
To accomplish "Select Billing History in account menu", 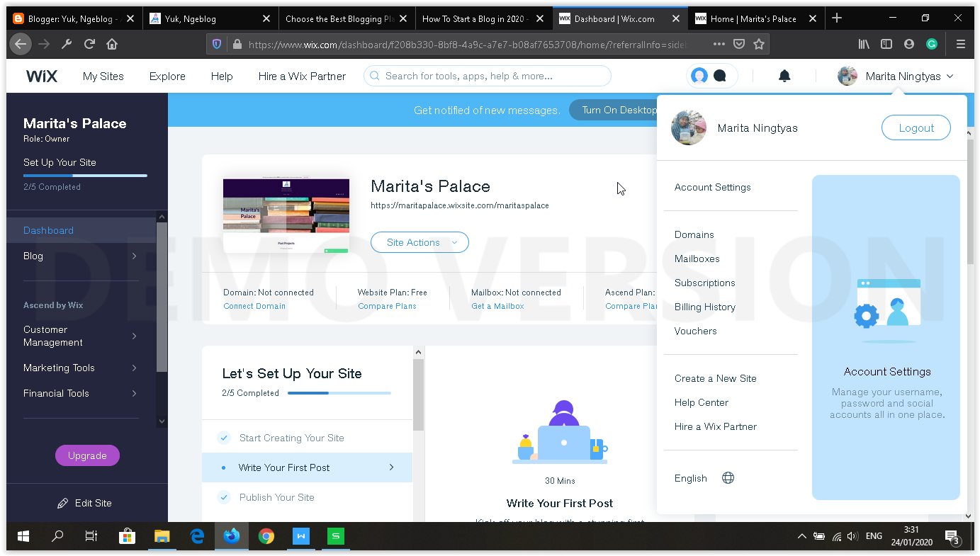I will click(x=705, y=307).
